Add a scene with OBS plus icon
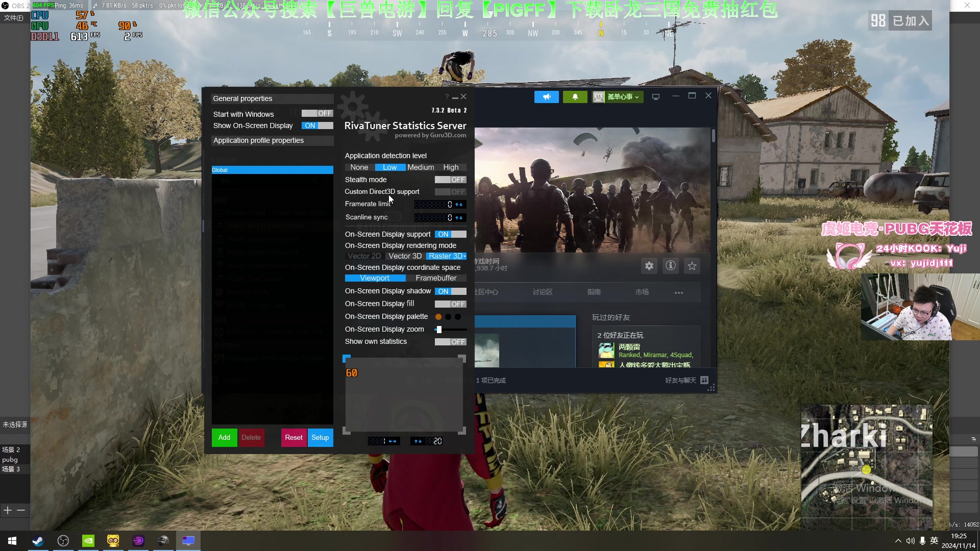980x551 pixels. point(8,510)
